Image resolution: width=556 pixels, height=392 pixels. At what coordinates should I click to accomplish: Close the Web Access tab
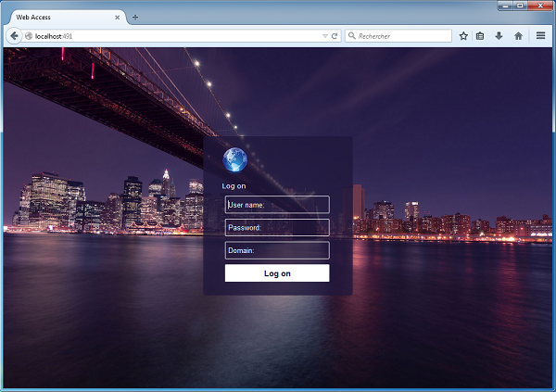pyautogui.click(x=118, y=18)
